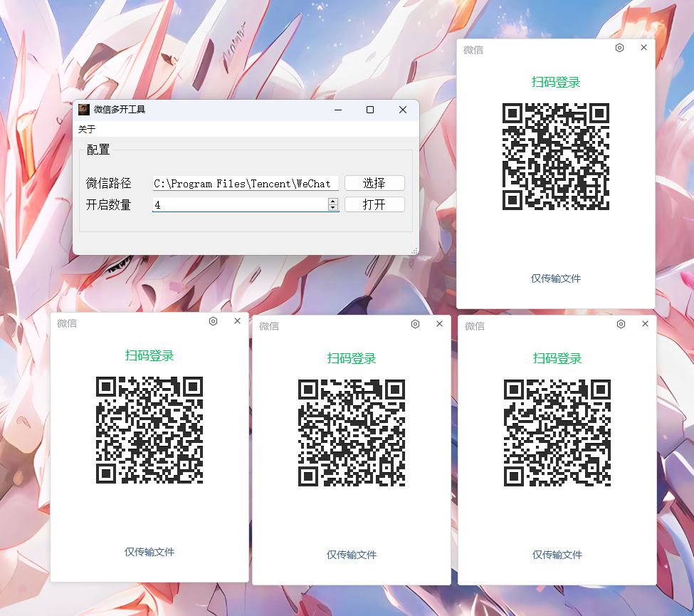This screenshot has width=694, height=616.
Task: Click 仅传输文件 in bottom-middle WeChat window
Action: click(x=352, y=555)
